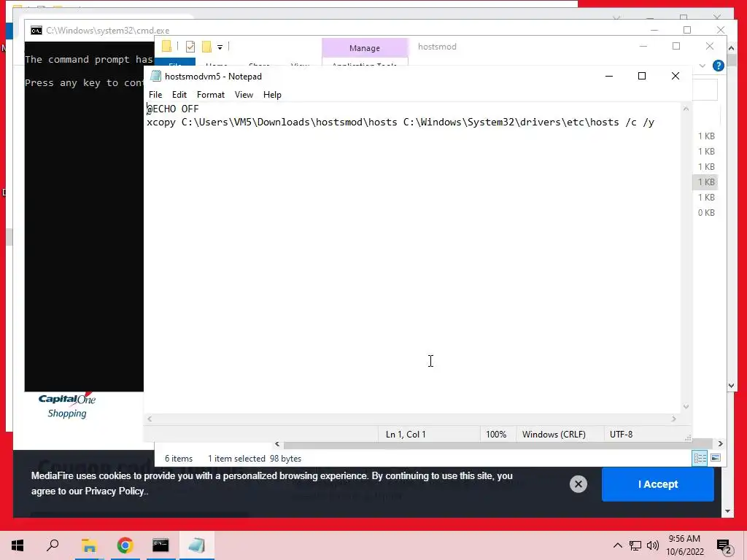Click hostsmod title in Explorer window
747x560 pixels.
coord(437,47)
